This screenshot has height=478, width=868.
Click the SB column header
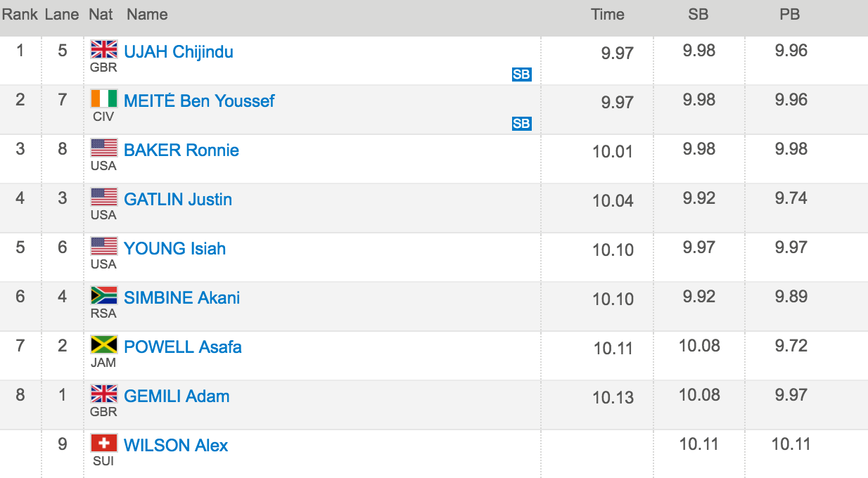coord(698,14)
